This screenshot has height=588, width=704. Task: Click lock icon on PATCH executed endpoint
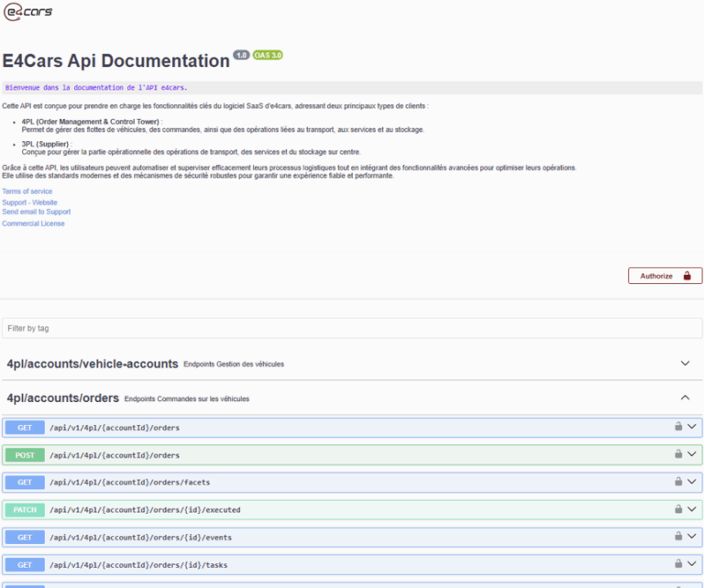678,509
